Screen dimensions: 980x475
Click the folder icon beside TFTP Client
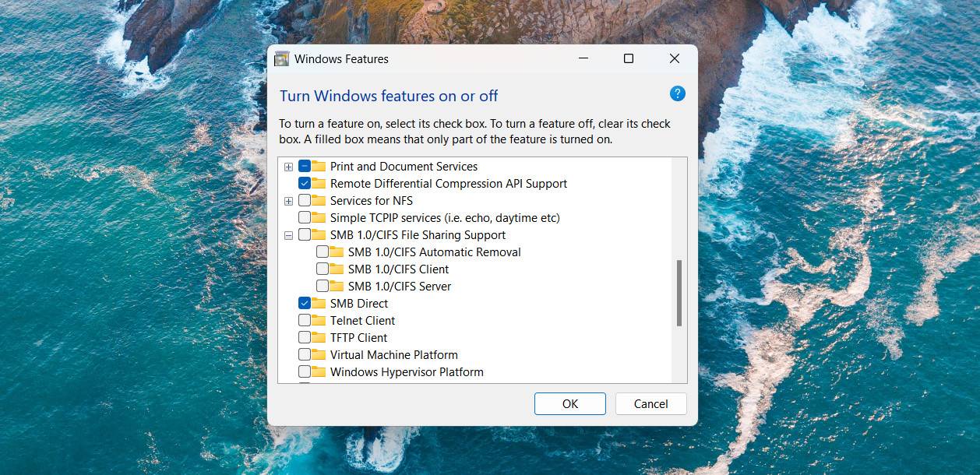click(319, 337)
